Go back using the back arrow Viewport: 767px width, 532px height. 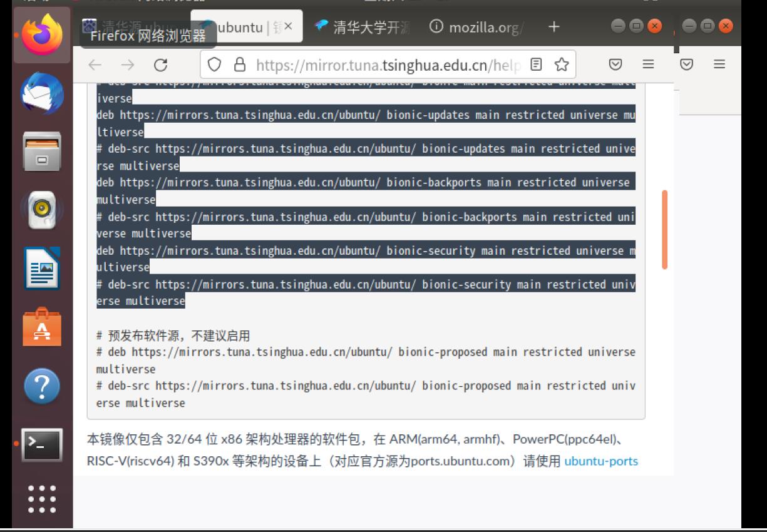[x=95, y=64]
